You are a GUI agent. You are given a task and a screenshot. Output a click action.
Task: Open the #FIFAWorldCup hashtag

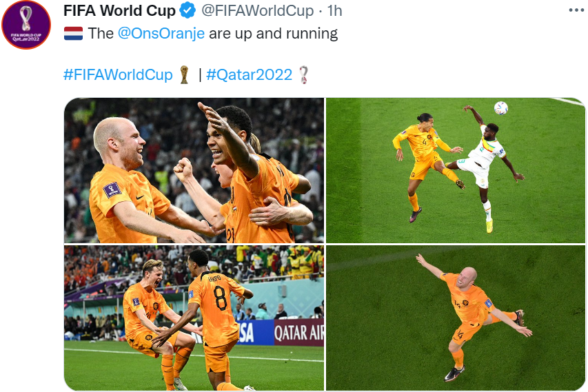pos(118,74)
